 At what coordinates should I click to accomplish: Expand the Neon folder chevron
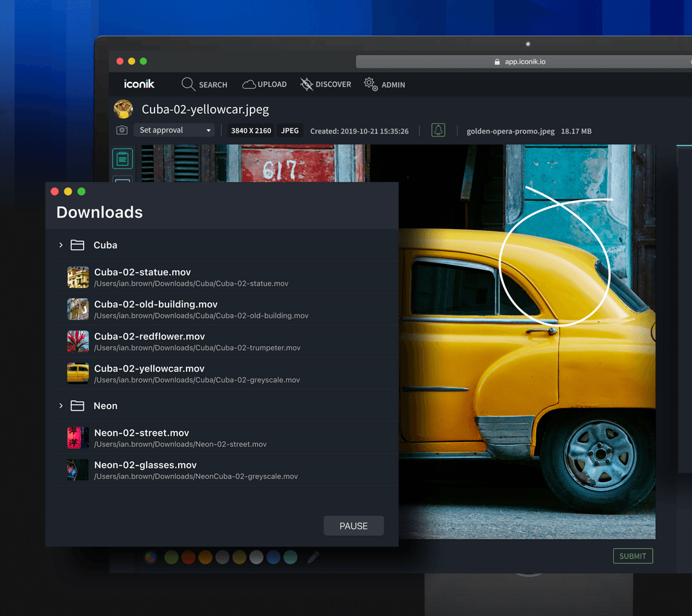(61, 406)
